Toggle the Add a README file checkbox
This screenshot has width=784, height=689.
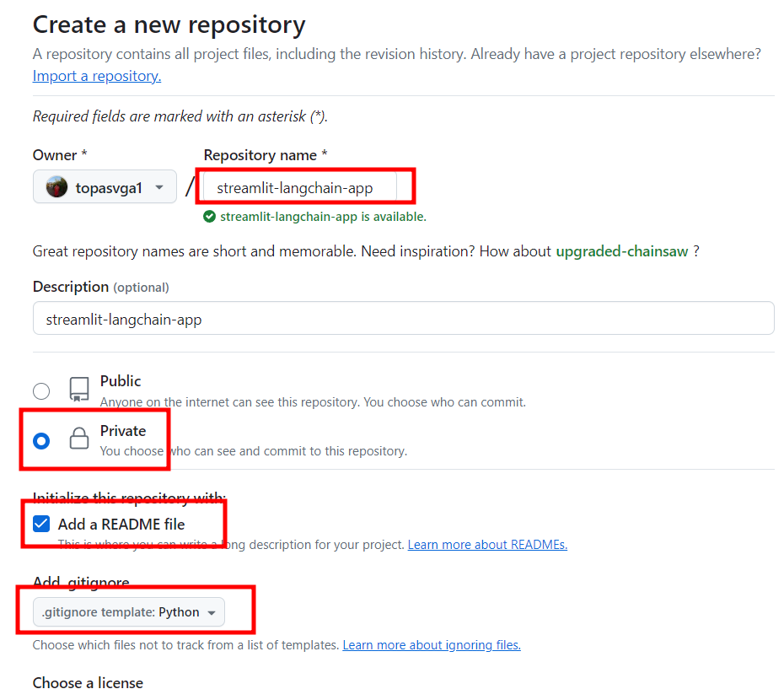click(x=41, y=524)
